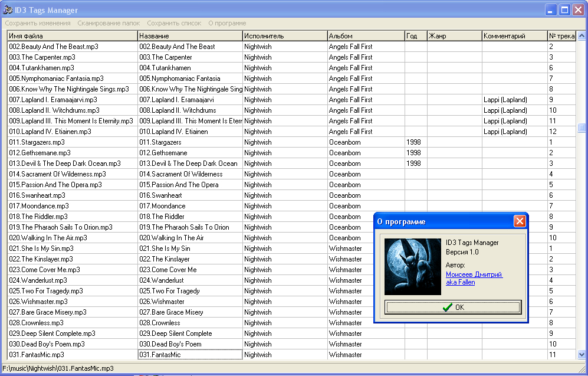Close the О программе dialog
This screenshot has width=588, height=376.
click(x=520, y=221)
